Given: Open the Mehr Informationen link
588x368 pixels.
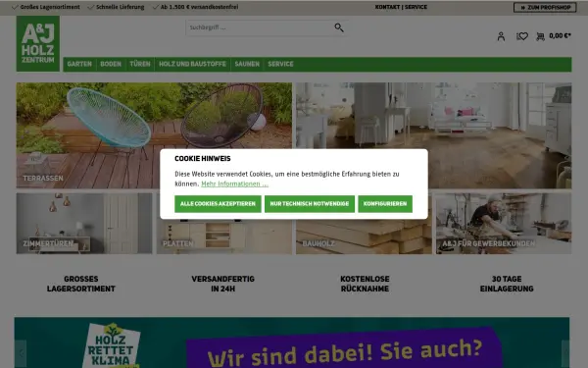Looking at the screenshot, I should tap(235, 184).
